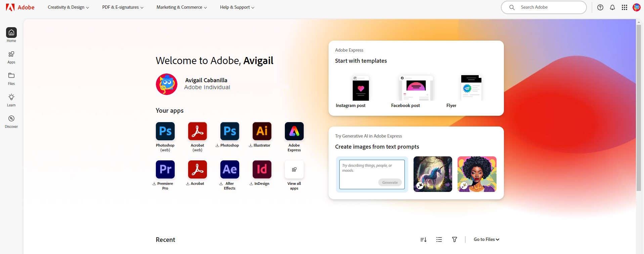Expand Marketing & Commerce menu
This screenshot has width=644, height=254.
tap(182, 7)
